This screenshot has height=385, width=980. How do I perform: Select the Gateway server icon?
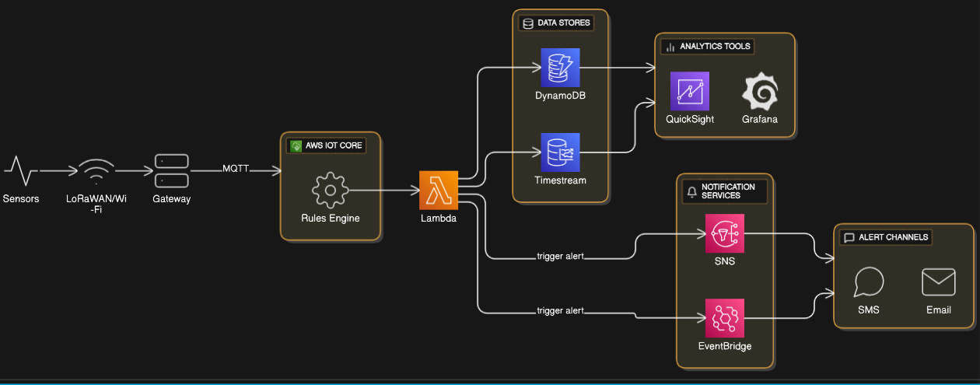[171, 170]
